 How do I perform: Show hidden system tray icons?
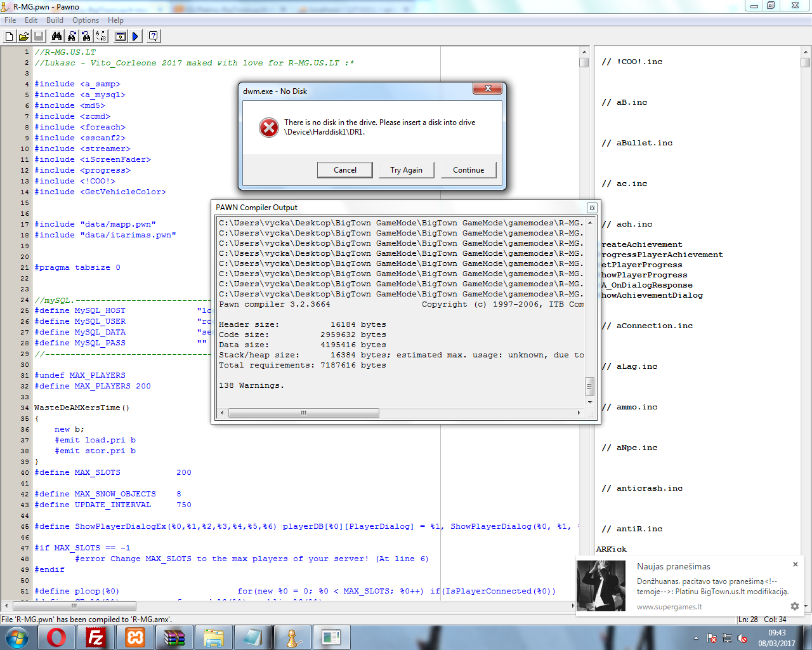coord(696,638)
